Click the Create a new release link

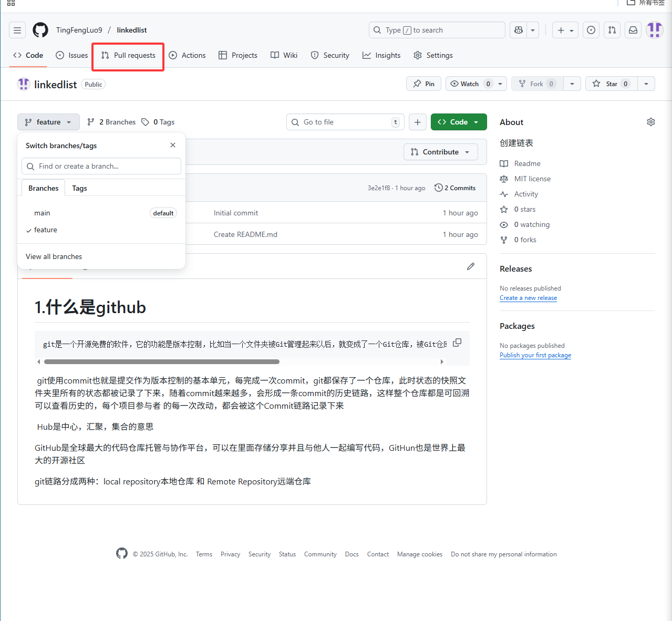point(528,298)
